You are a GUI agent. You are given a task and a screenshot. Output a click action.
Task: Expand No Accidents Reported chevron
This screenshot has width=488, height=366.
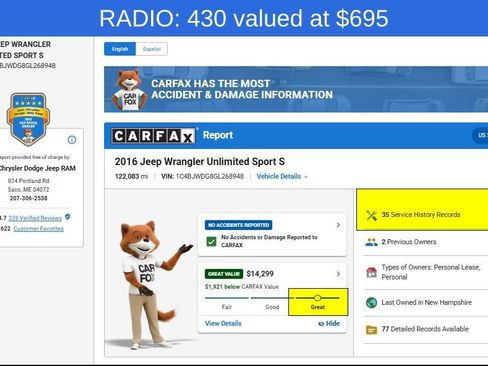coord(338,225)
